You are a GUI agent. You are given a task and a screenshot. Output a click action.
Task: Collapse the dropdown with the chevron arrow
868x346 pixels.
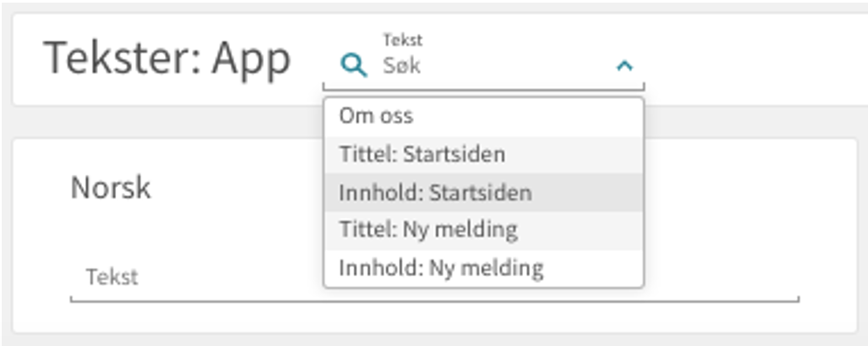click(624, 66)
